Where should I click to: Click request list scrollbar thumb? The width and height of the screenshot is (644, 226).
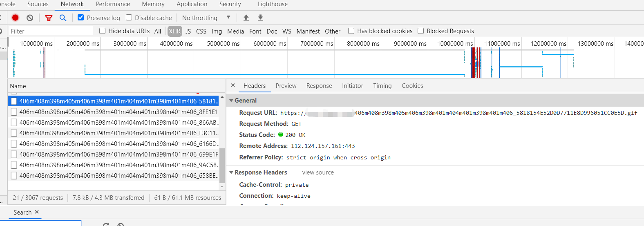tap(222, 166)
